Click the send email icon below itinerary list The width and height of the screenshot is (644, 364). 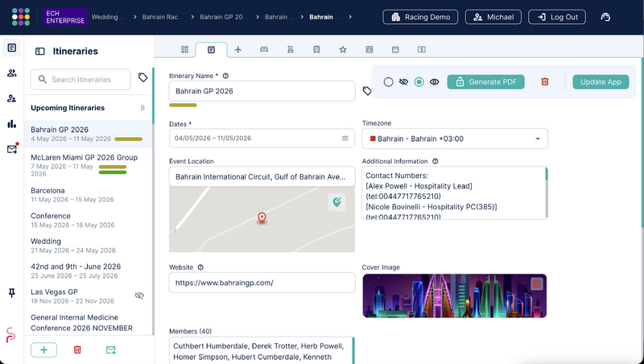coord(111,350)
